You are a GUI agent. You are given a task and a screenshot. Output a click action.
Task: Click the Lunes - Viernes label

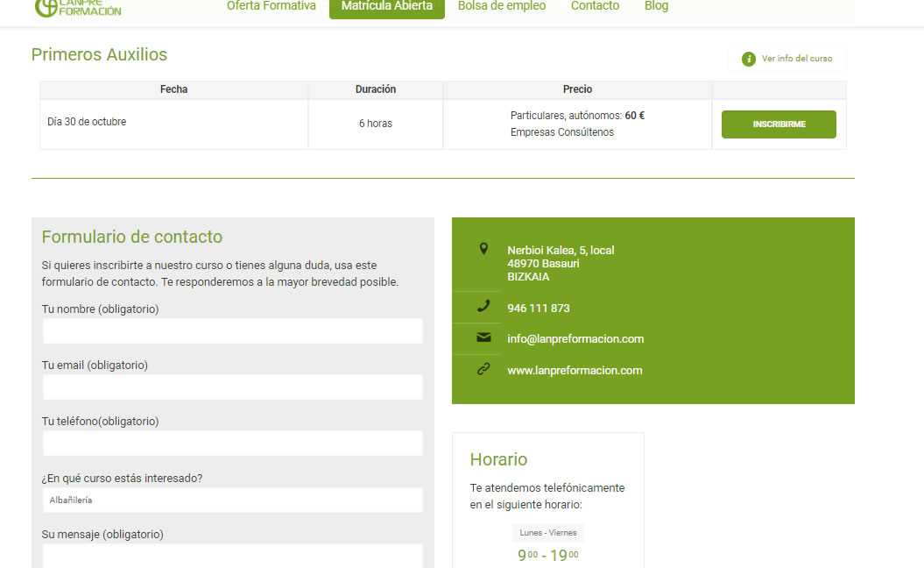[x=548, y=533]
